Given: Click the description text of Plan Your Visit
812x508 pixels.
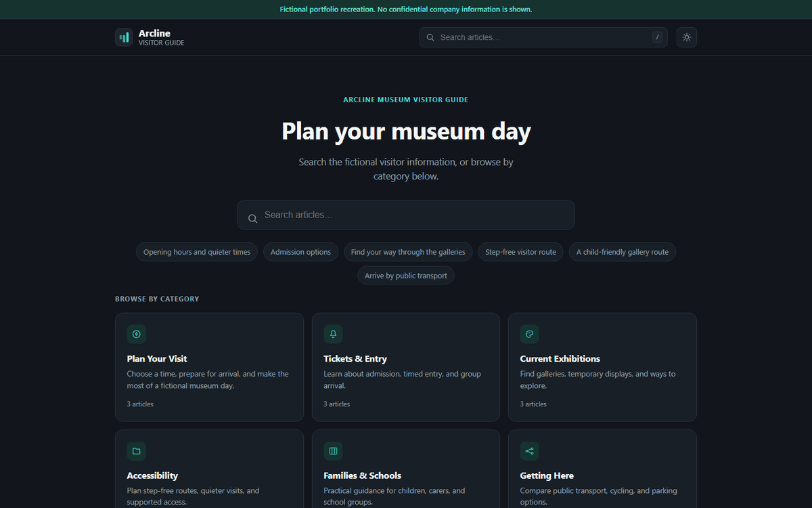Looking at the screenshot, I should [x=208, y=380].
